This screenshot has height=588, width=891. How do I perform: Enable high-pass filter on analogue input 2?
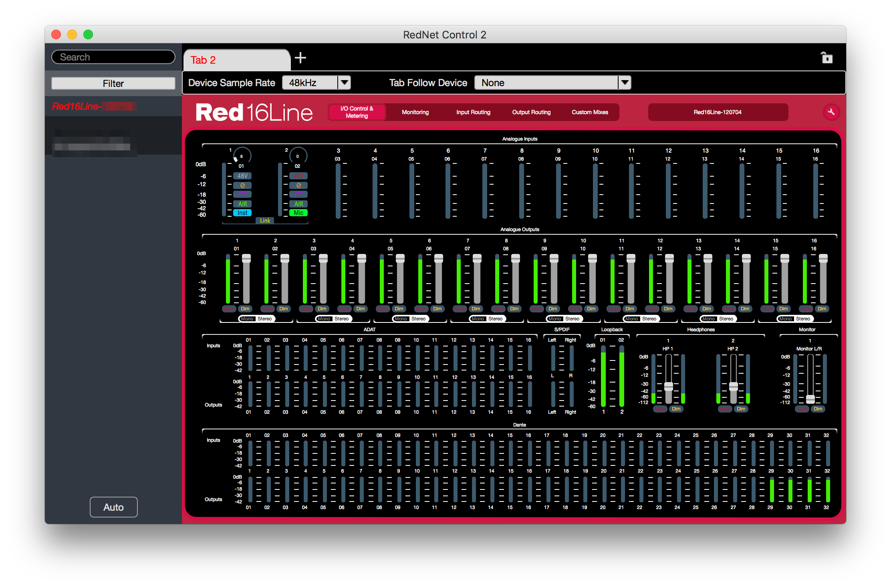[298, 194]
